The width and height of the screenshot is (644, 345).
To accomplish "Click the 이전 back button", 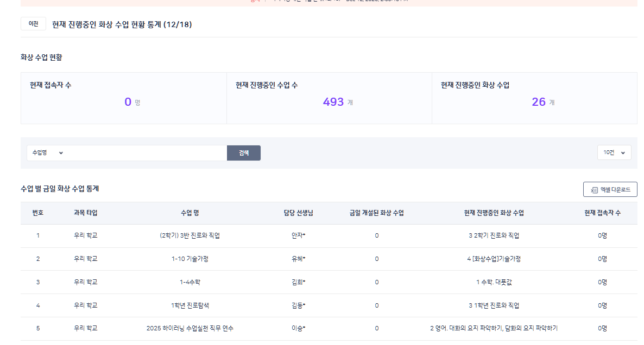I will tap(33, 24).
